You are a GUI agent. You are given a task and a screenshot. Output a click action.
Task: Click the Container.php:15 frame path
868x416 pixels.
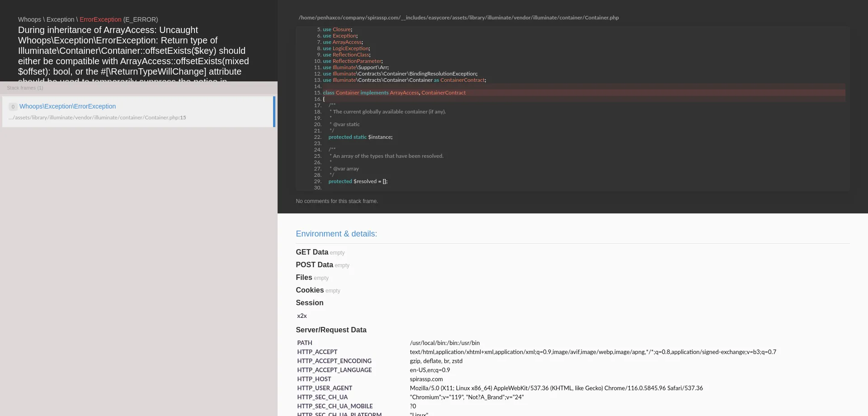97,118
